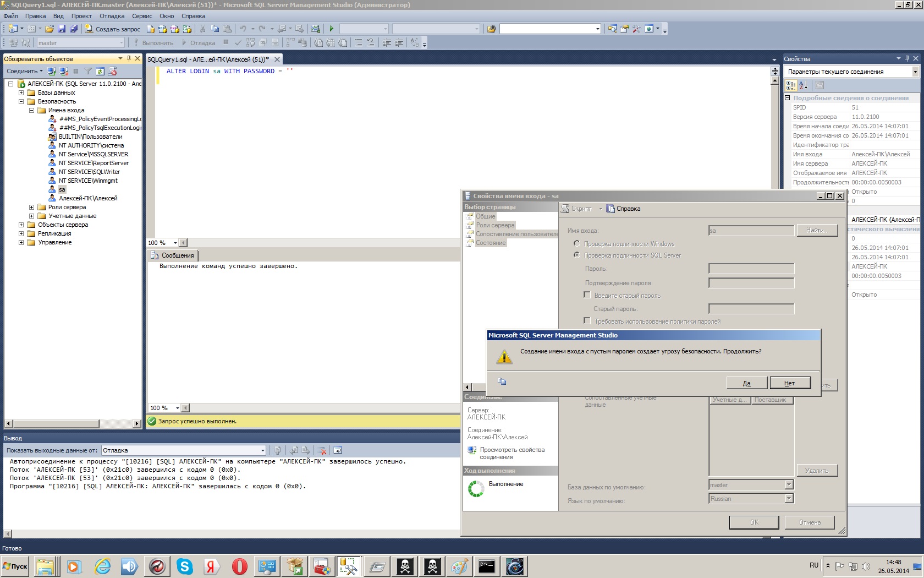Click the Пуск start button on taskbar
The height and width of the screenshot is (578, 924).
click(x=15, y=566)
